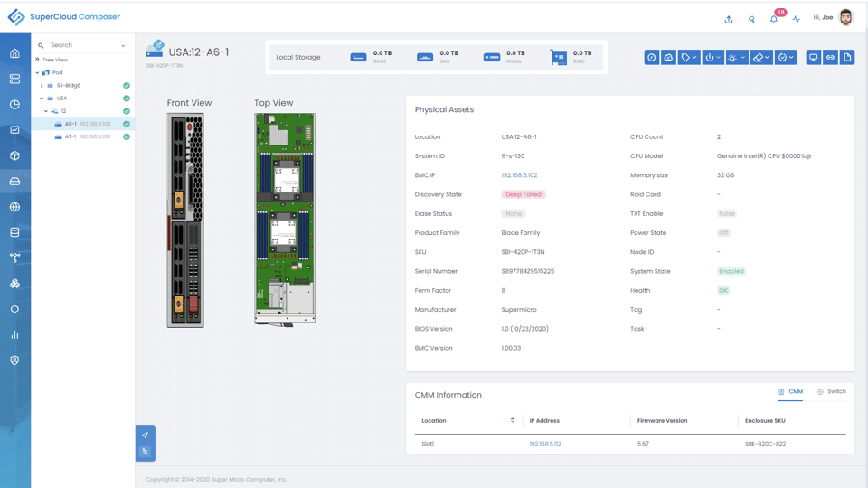
Task: Switch to the CMM tab
Action: click(790, 391)
